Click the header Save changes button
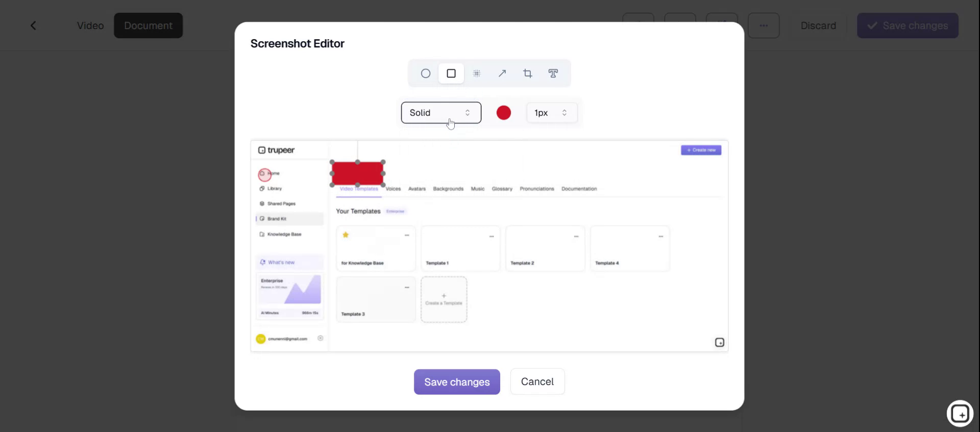The height and width of the screenshot is (432, 980). pos(908,26)
